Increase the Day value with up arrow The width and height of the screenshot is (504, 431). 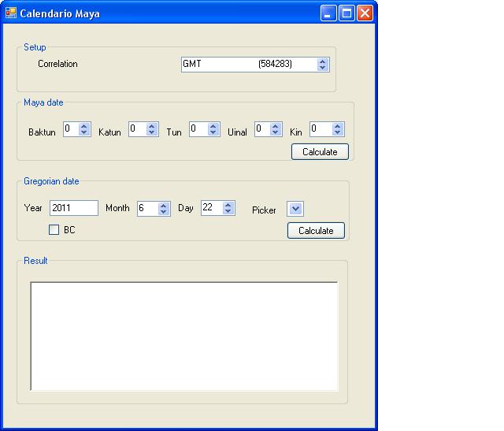[228, 205]
